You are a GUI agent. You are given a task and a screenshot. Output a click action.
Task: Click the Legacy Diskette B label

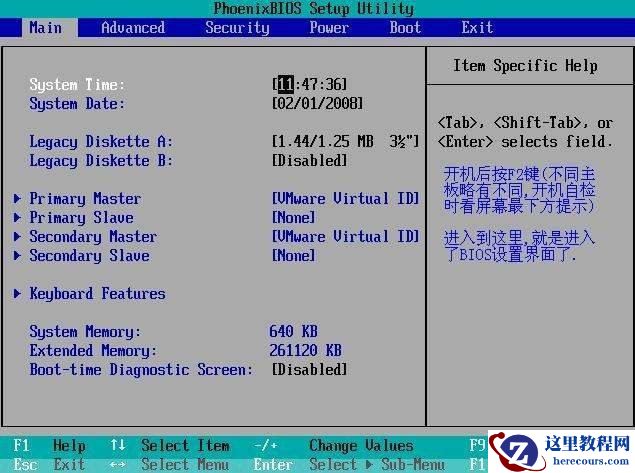tap(101, 161)
